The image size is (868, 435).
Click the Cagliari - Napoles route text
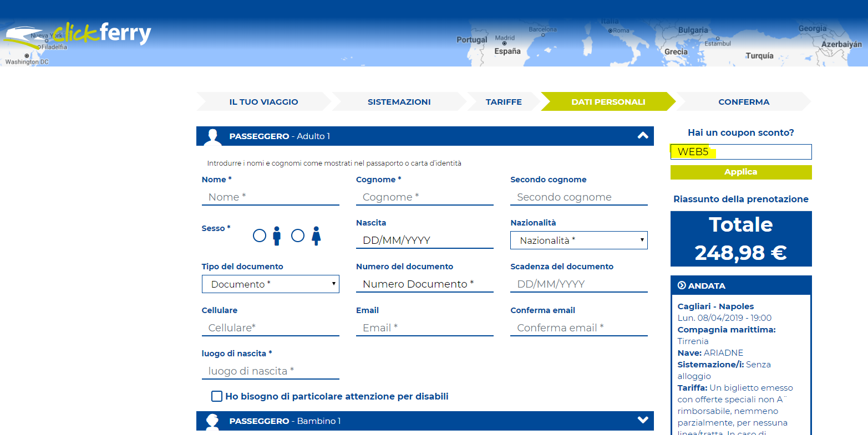(x=715, y=306)
